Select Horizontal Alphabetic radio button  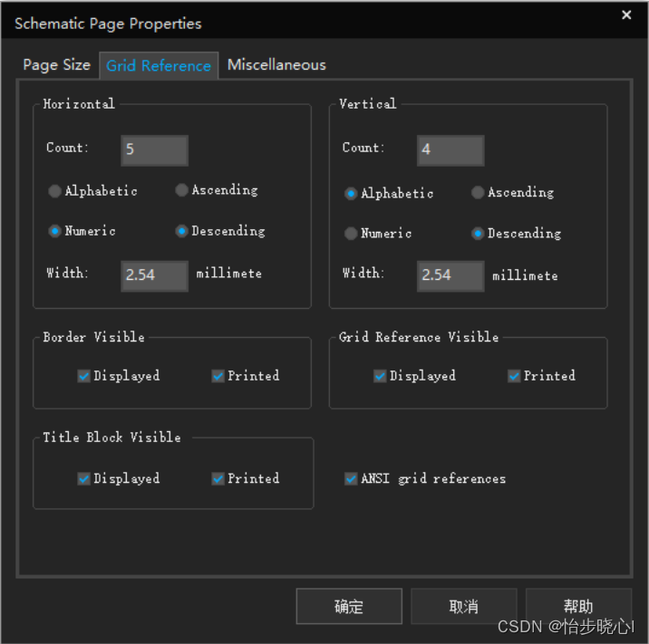[x=55, y=191]
